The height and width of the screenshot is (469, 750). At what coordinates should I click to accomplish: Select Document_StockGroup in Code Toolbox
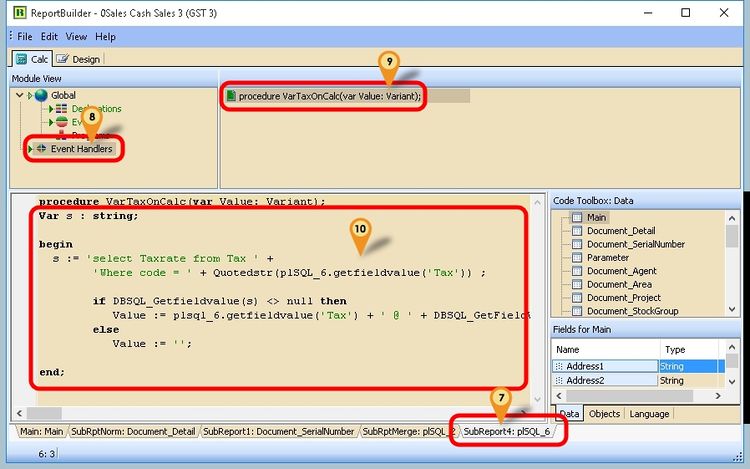pos(632,311)
